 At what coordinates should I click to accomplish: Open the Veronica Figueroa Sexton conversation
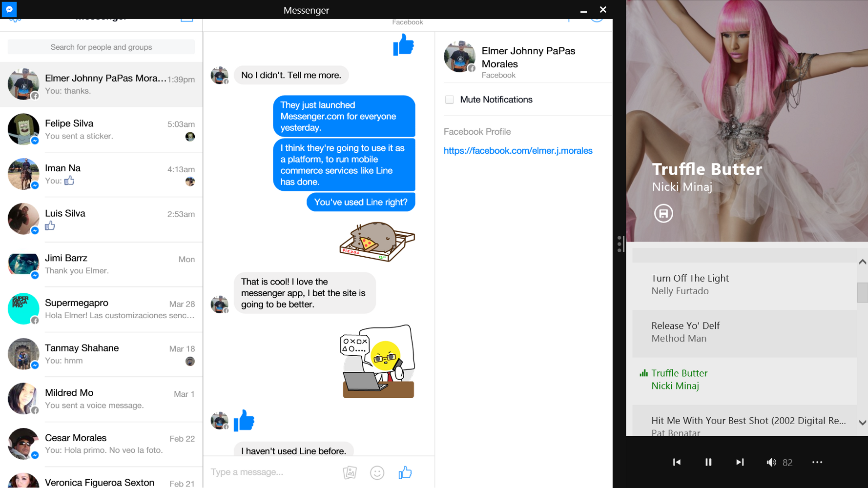pos(101,478)
